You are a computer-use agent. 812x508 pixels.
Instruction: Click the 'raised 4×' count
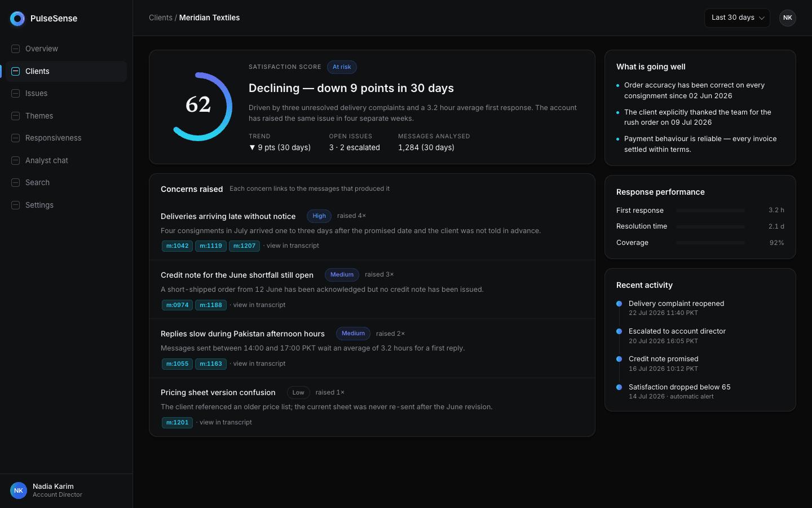[x=351, y=216]
